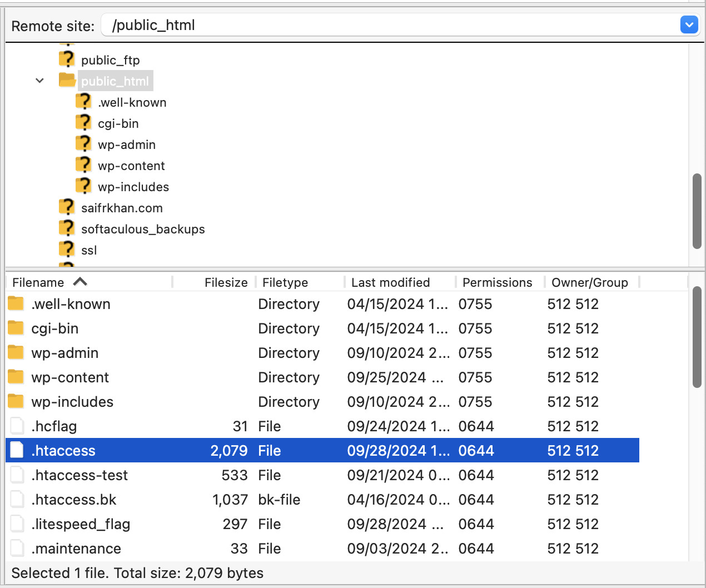Click the .litespeed_flag file icon
This screenshot has width=706, height=588.
pos(17,524)
